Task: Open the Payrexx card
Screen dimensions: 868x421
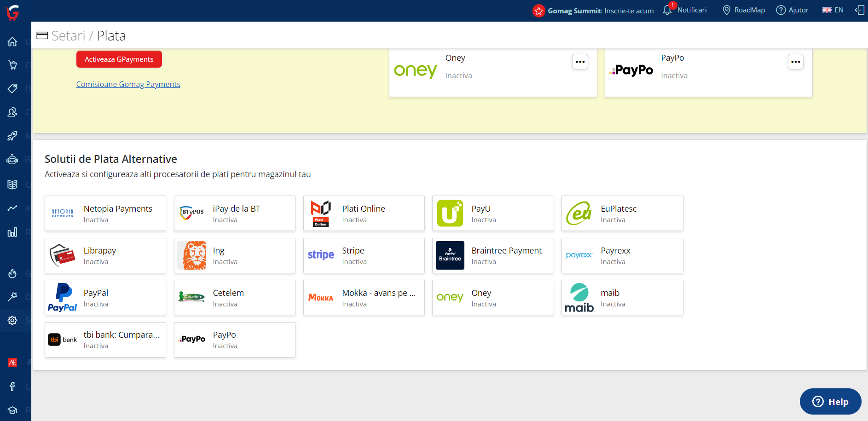Action: 622,255
